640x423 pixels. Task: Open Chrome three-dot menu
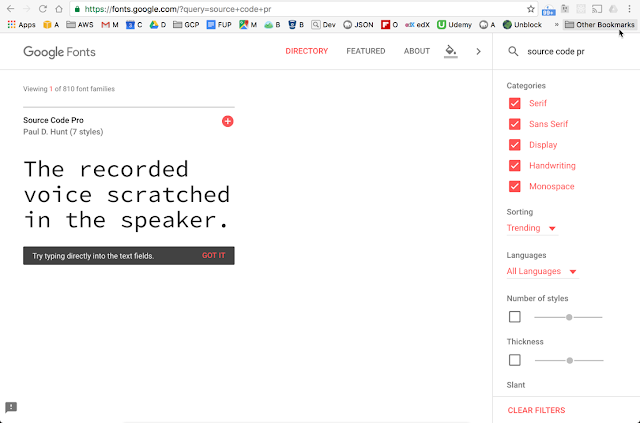pos(629,9)
